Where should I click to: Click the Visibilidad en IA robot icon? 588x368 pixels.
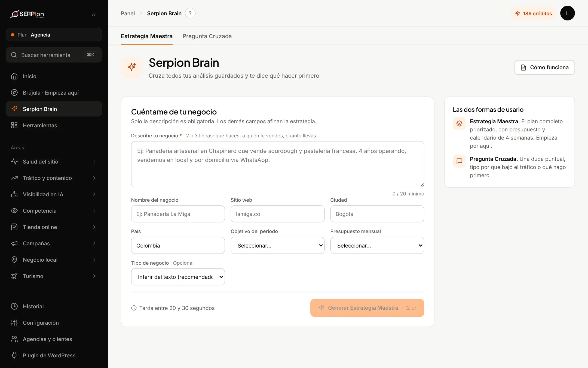click(14, 194)
